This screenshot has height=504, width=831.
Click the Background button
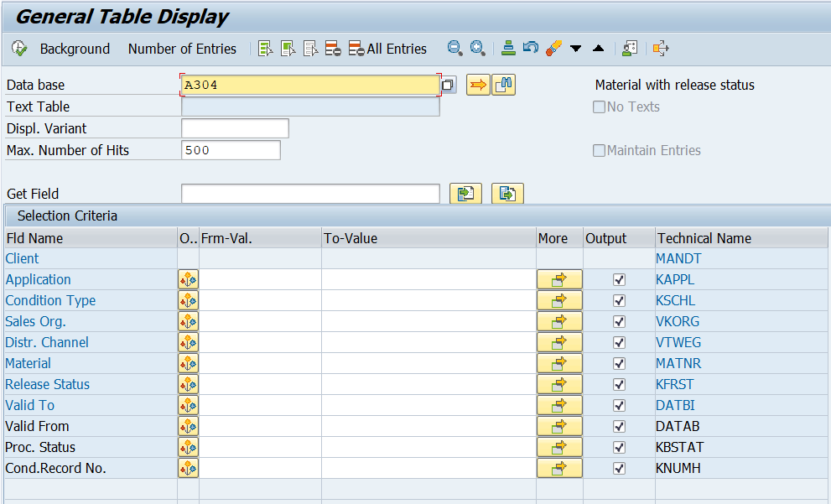pyautogui.click(x=75, y=49)
